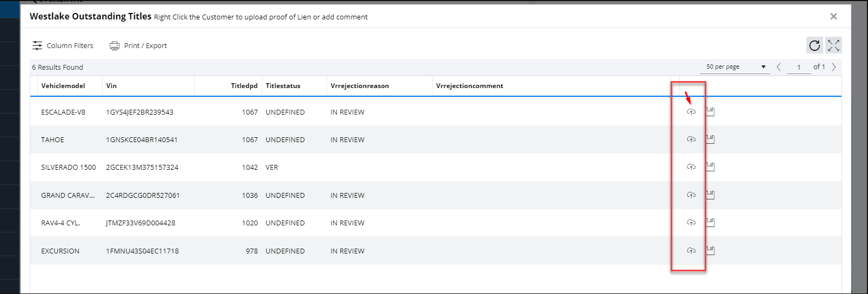Click IN REVIEW in the EXCURSION row

click(x=347, y=251)
